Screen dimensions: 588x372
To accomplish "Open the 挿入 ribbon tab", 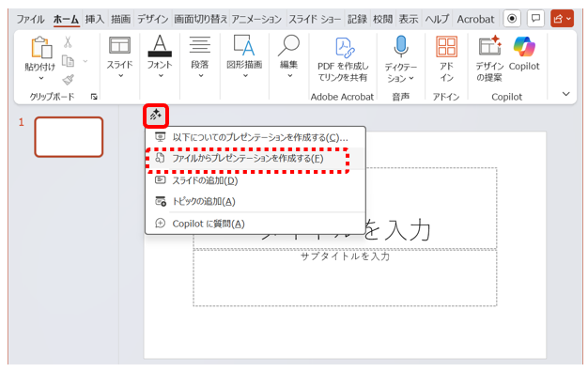I will tap(95, 19).
